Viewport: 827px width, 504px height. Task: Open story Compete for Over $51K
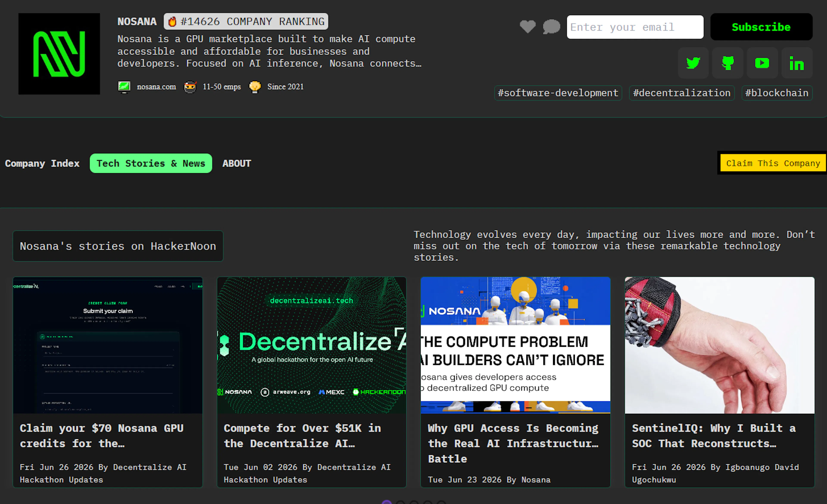click(302, 436)
